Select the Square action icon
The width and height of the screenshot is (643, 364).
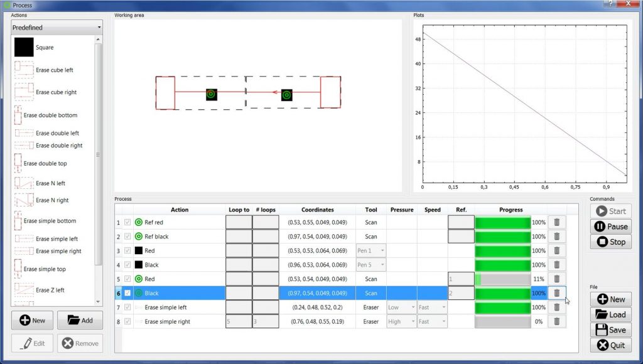(24, 48)
